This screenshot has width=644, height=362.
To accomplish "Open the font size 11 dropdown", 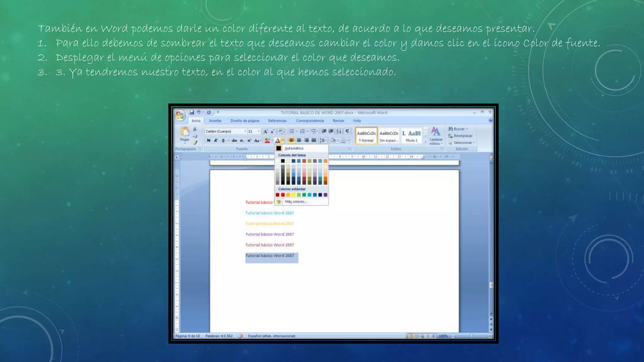I will (x=259, y=131).
